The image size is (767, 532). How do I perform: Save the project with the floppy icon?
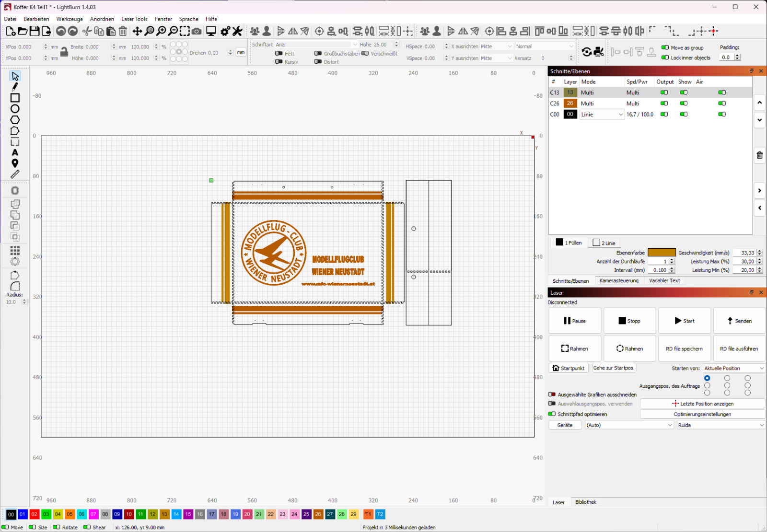[x=34, y=31]
